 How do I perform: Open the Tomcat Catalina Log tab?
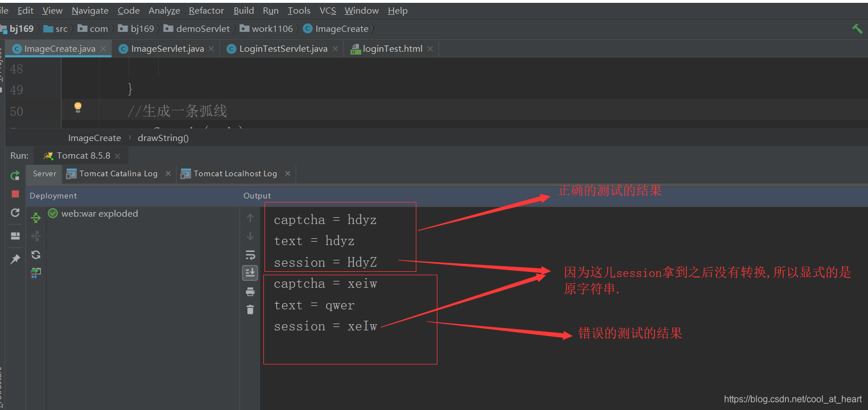118,173
